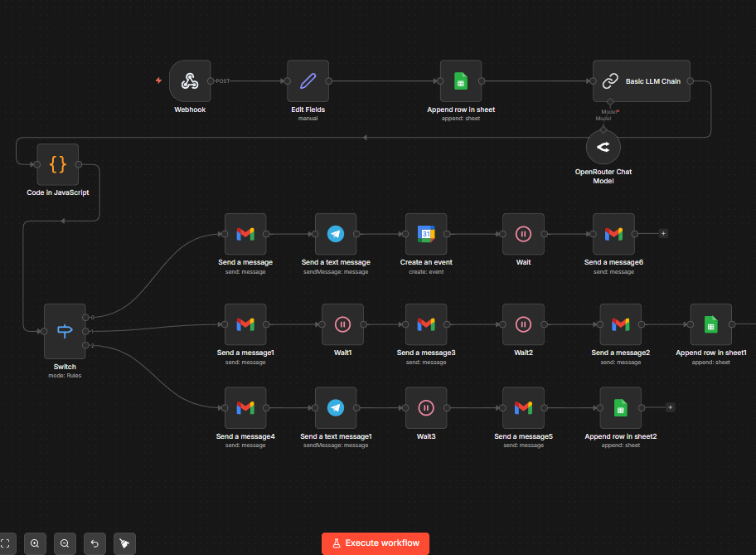Select the OpenRouter Chat Model node
Screen dimensions: 756x555
coord(603,147)
